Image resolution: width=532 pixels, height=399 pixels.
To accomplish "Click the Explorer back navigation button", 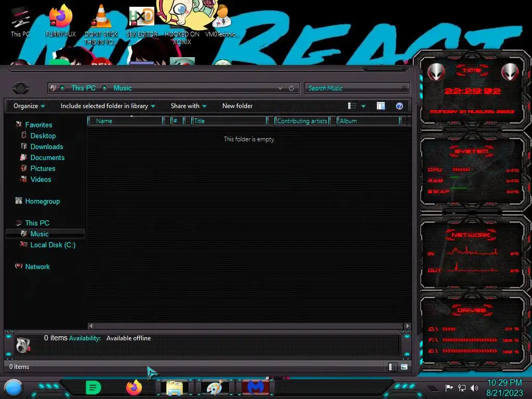I will pos(21,88).
